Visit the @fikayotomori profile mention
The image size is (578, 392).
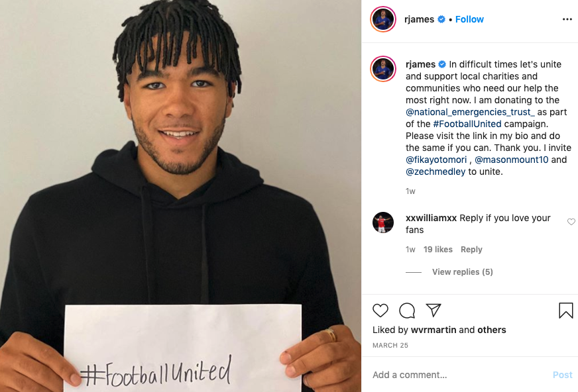click(x=436, y=160)
